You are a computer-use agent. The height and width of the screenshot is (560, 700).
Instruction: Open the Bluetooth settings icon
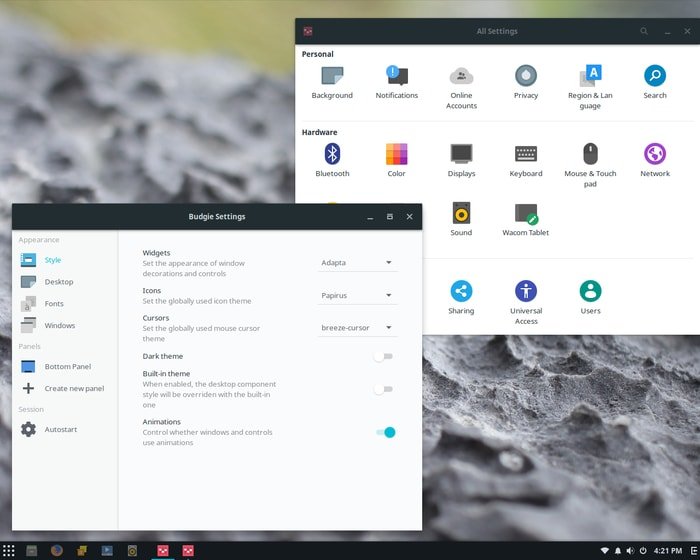(x=332, y=154)
